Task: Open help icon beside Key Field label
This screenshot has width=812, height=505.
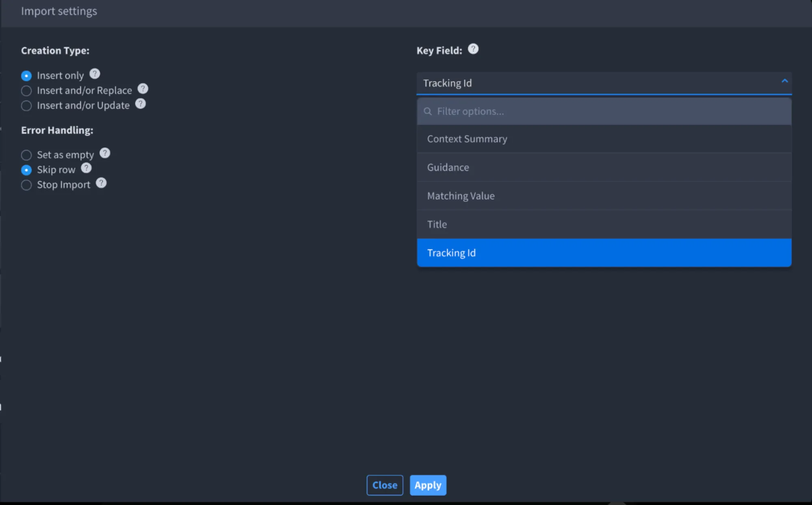Action: pos(473,49)
